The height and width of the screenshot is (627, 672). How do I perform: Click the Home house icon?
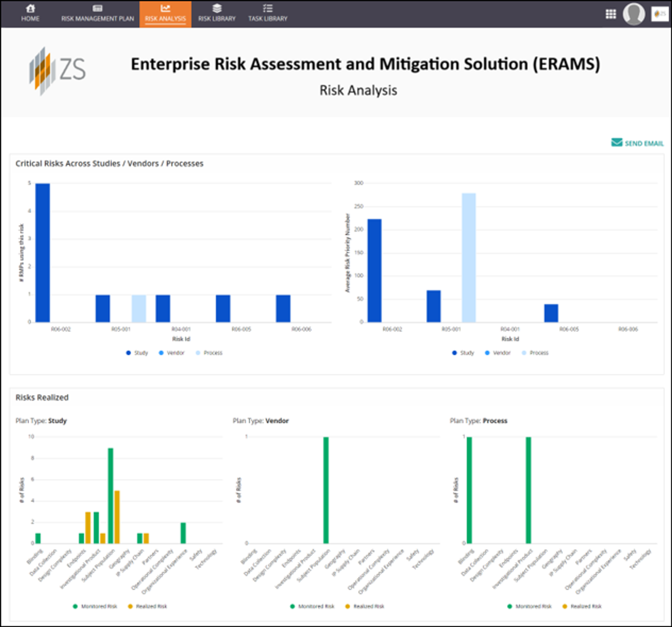[x=30, y=8]
